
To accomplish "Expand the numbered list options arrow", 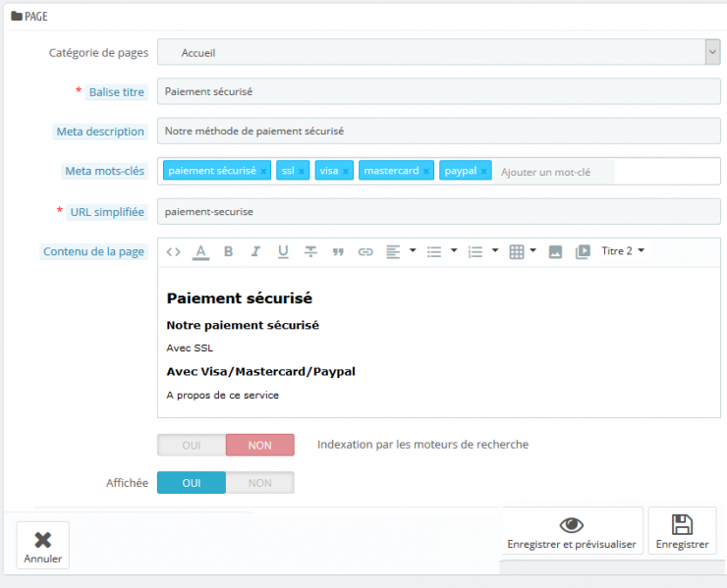I will pos(495,250).
